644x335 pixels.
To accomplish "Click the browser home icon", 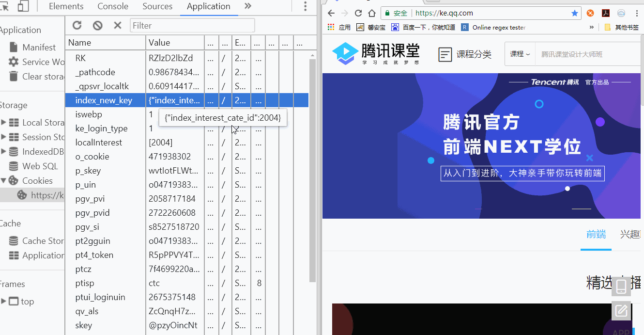I will coord(372,13).
